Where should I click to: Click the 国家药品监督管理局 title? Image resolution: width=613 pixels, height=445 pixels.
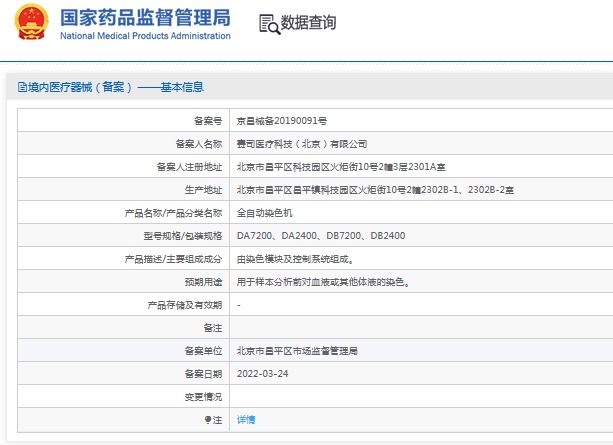[145, 18]
